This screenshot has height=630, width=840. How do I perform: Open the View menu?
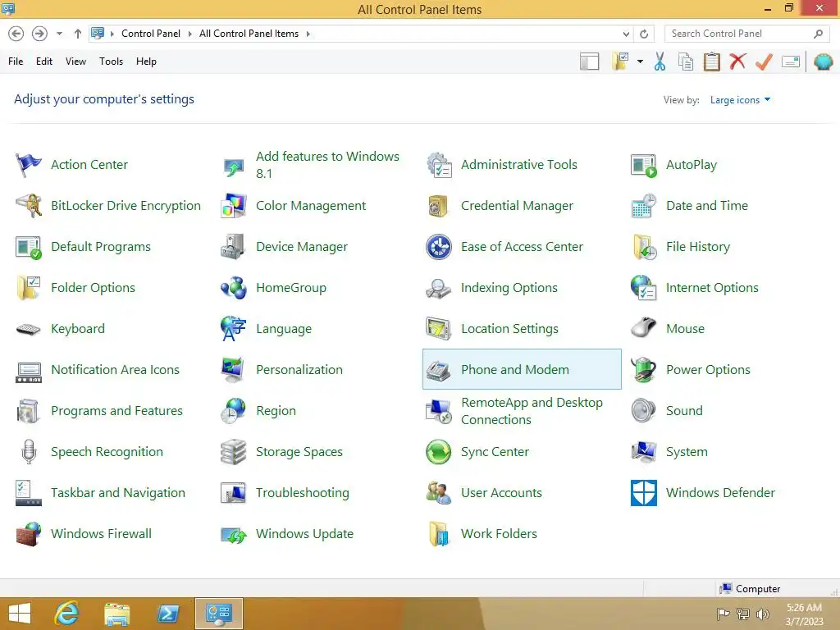75,62
